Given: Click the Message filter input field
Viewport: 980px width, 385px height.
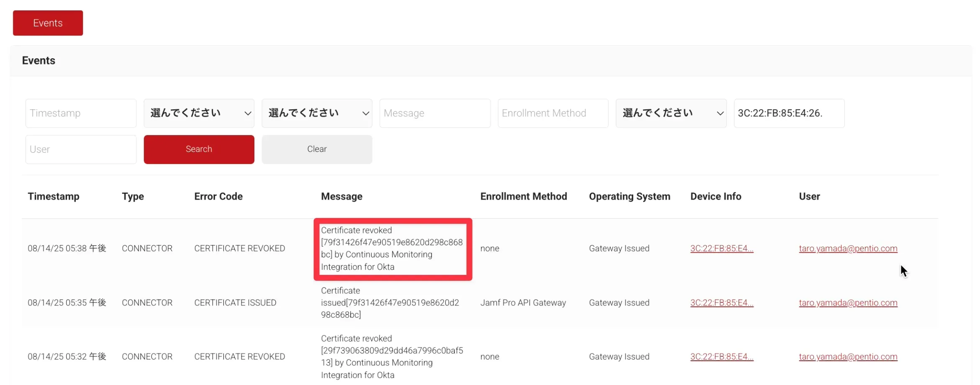Looking at the screenshot, I should click(435, 113).
